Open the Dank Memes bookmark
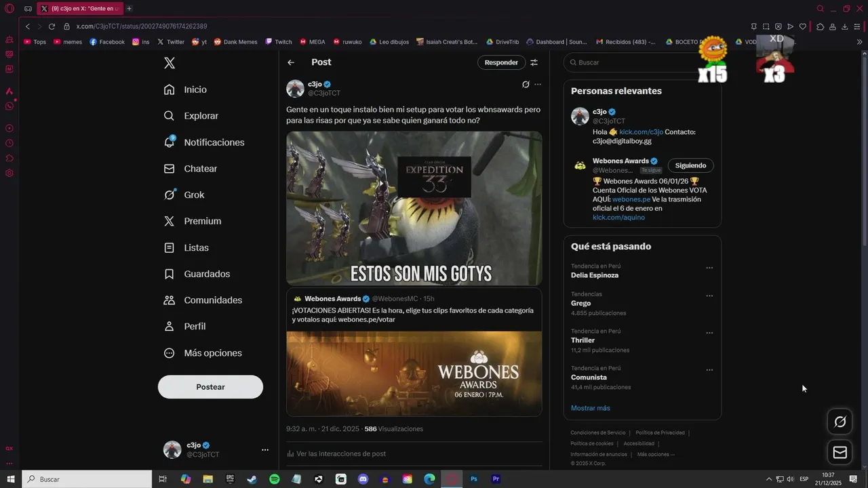Image resolution: width=868 pixels, height=488 pixels. 235,42
